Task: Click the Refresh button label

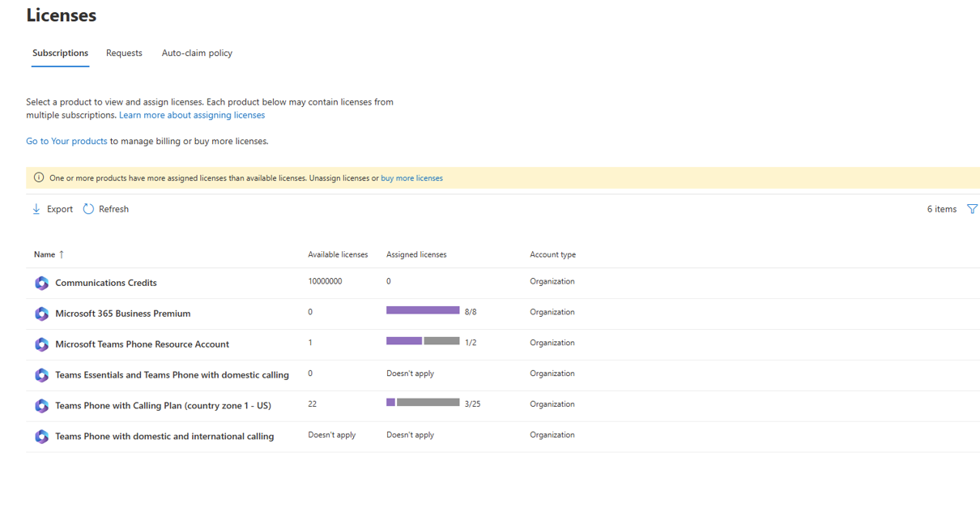Action: click(x=113, y=209)
